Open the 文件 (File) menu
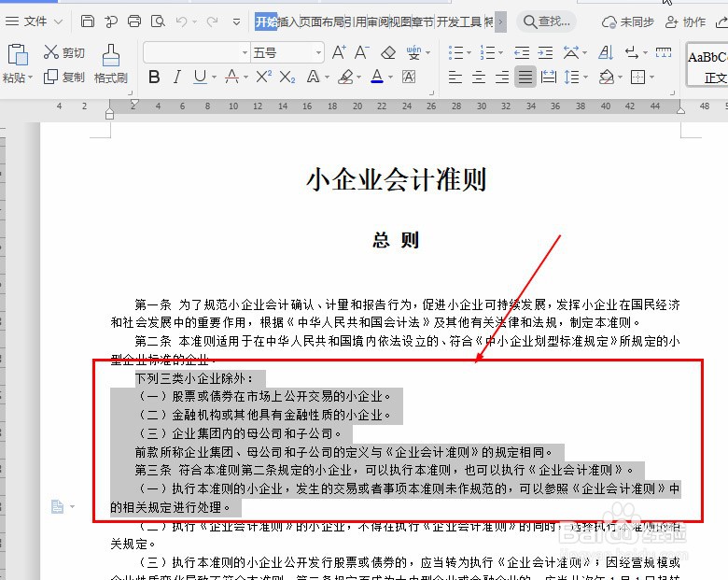 pyautogui.click(x=35, y=21)
